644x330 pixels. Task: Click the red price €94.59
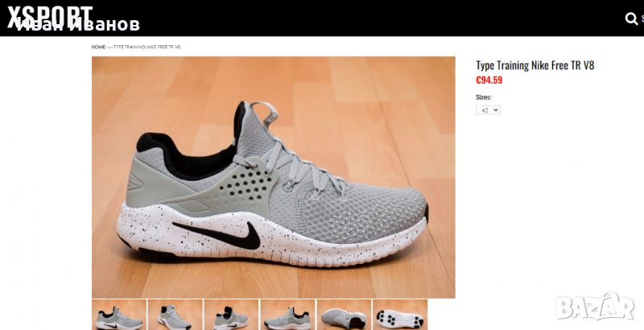tap(489, 80)
